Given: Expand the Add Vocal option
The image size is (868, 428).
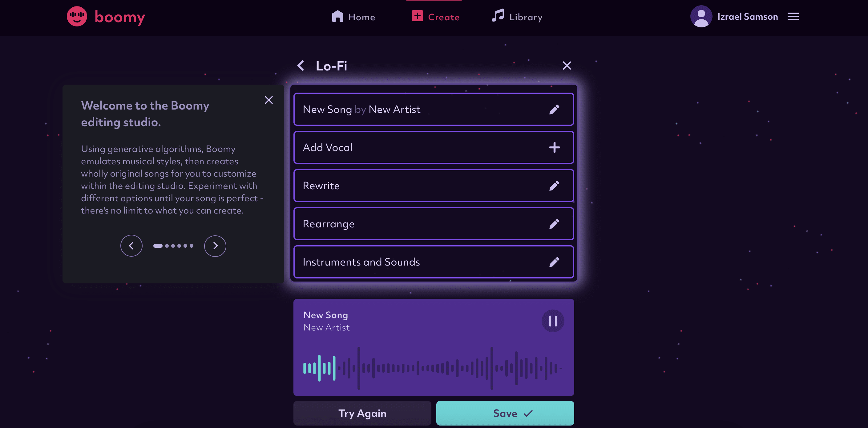Looking at the screenshot, I should (x=554, y=147).
